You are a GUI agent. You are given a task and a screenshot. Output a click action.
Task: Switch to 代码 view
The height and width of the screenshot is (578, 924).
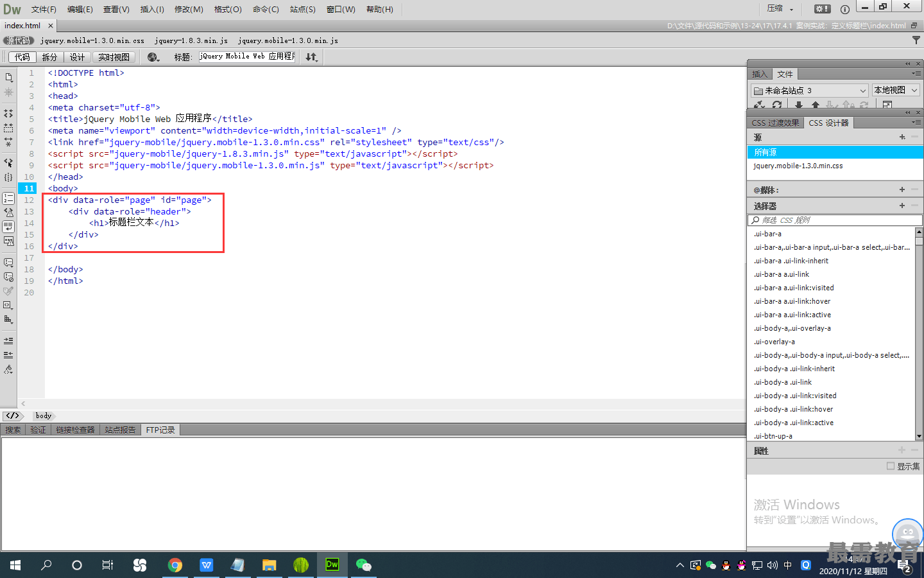click(22, 57)
